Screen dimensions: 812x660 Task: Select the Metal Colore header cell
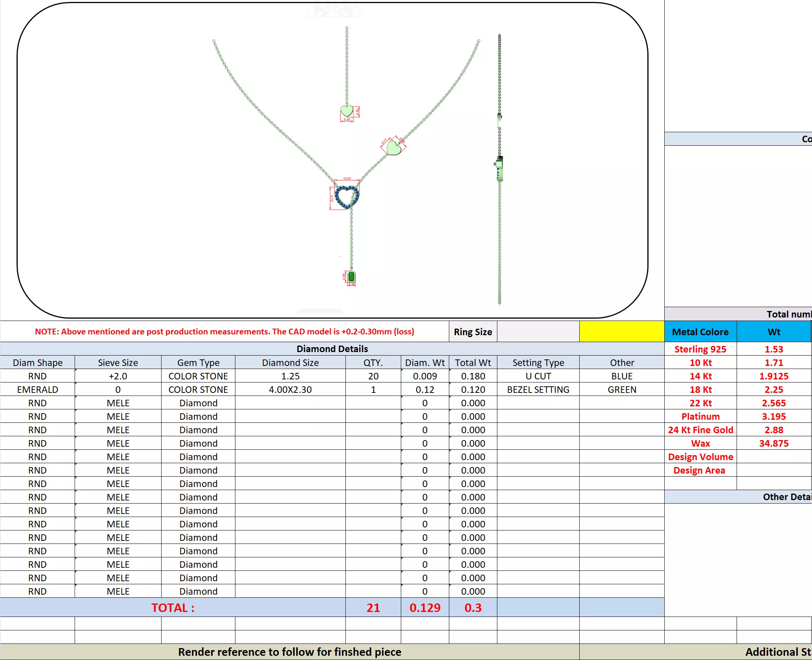(x=700, y=332)
